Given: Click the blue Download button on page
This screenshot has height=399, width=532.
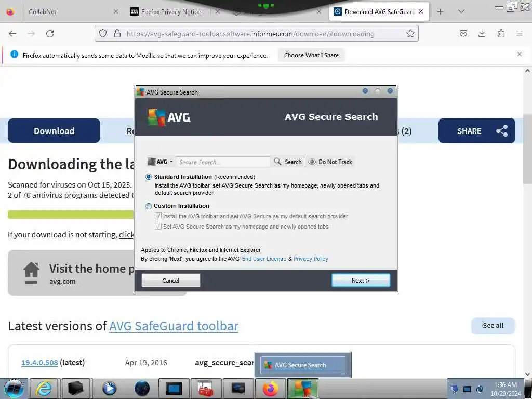Looking at the screenshot, I should pos(54,131).
